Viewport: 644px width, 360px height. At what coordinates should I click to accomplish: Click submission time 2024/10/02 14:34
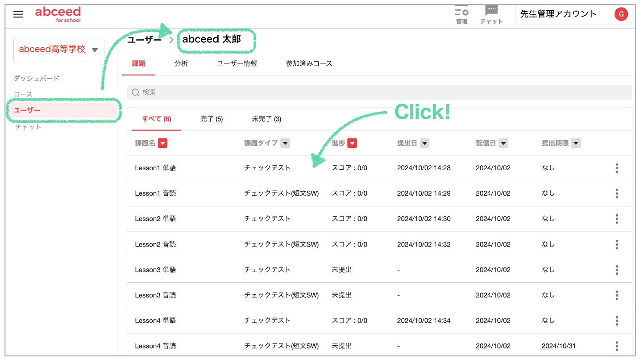tap(424, 321)
